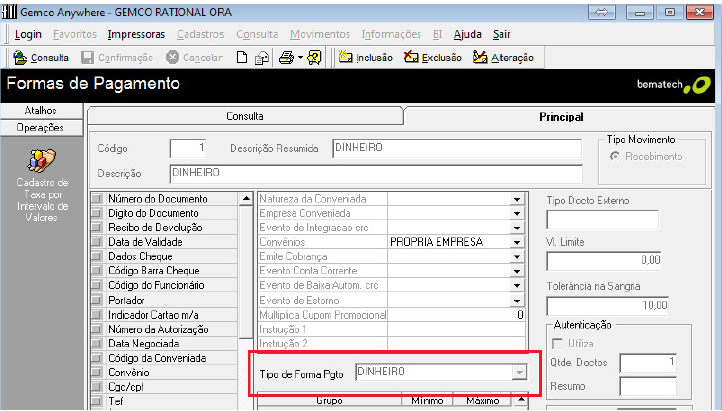This screenshot has width=722, height=411.
Task: Check Data Negociada checkbox
Action: point(96,344)
